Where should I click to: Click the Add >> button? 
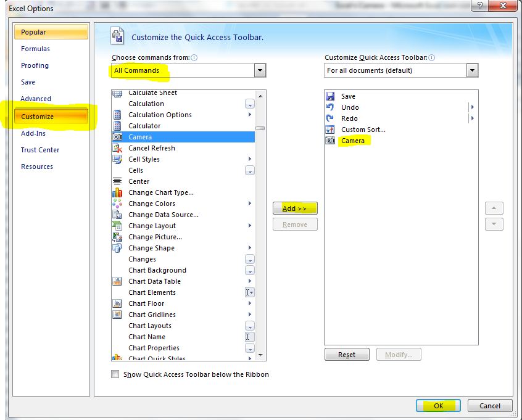point(295,208)
